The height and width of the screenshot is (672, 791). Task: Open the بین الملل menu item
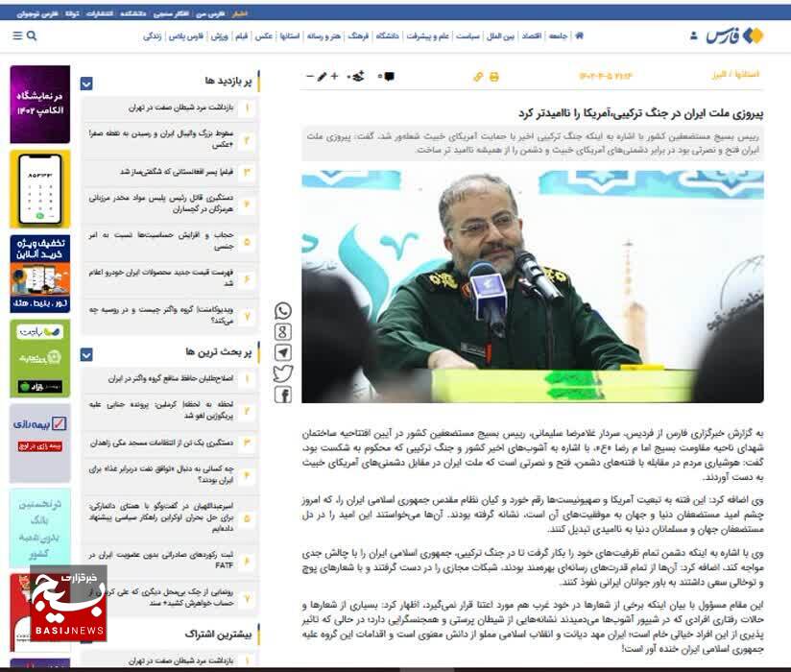500,36
